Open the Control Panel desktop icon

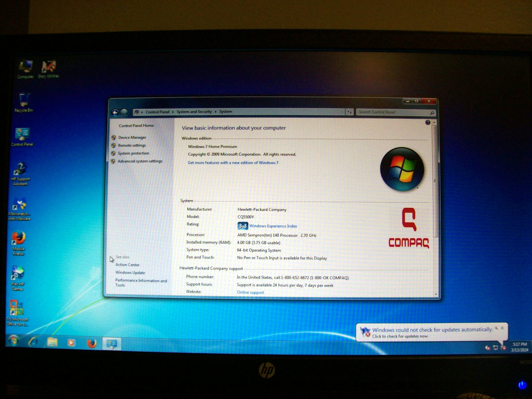pos(22,137)
